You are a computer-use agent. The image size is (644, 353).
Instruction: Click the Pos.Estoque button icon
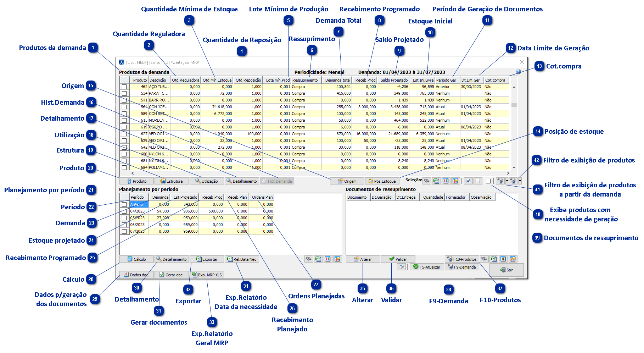click(x=371, y=181)
